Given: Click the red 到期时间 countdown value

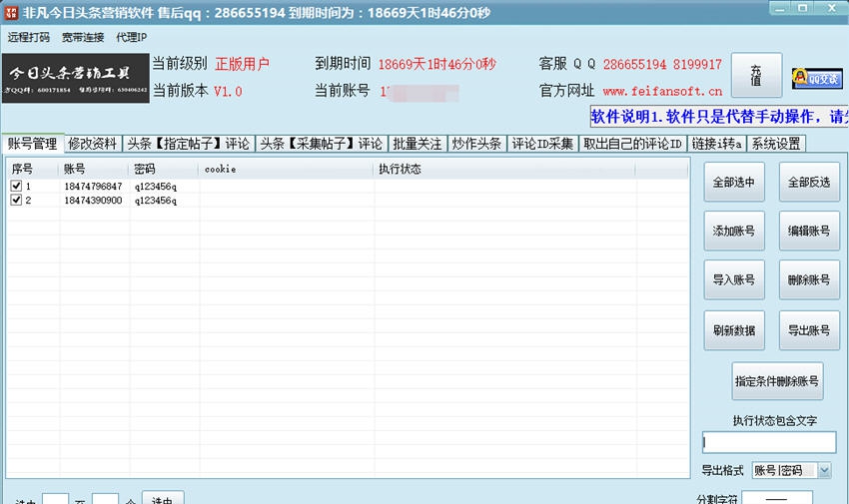Looking at the screenshot, I should pos(436,64).
